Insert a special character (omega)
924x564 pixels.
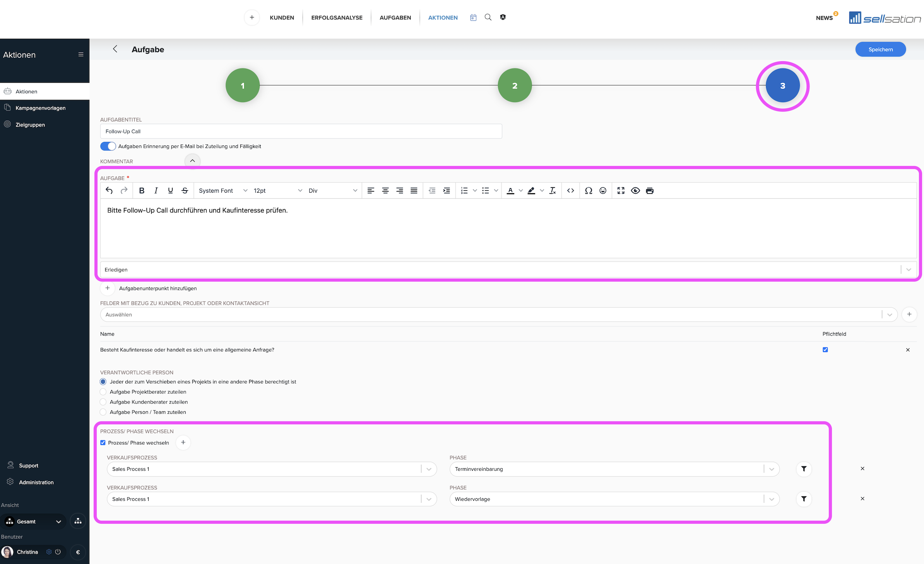coord(589,191)
